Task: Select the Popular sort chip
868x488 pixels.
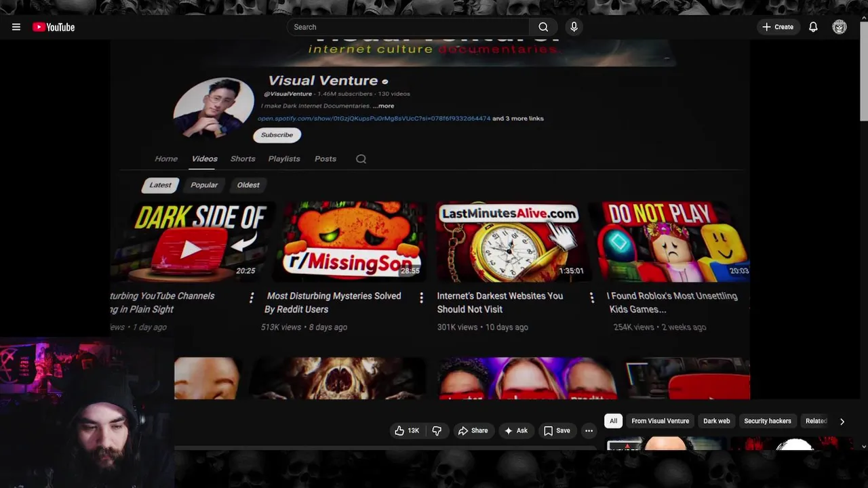Action: (x=204, y=185)
